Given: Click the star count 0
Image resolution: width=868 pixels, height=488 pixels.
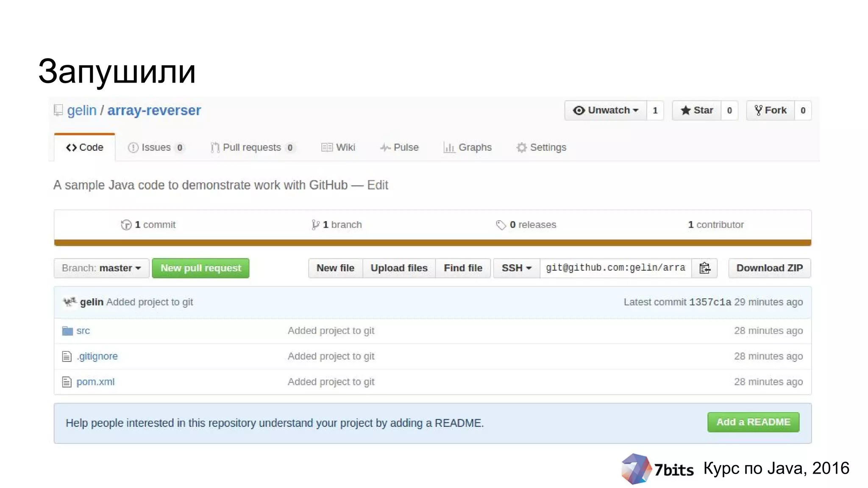Looking at the screenshot, I should click(x=729, y=111).
